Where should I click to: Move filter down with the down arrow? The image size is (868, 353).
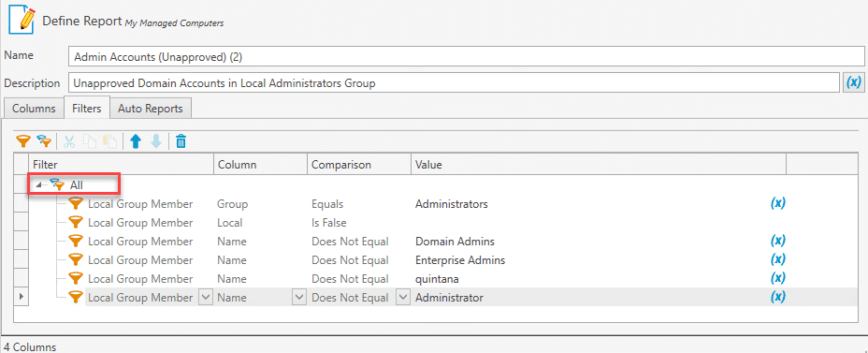[156, 142]
